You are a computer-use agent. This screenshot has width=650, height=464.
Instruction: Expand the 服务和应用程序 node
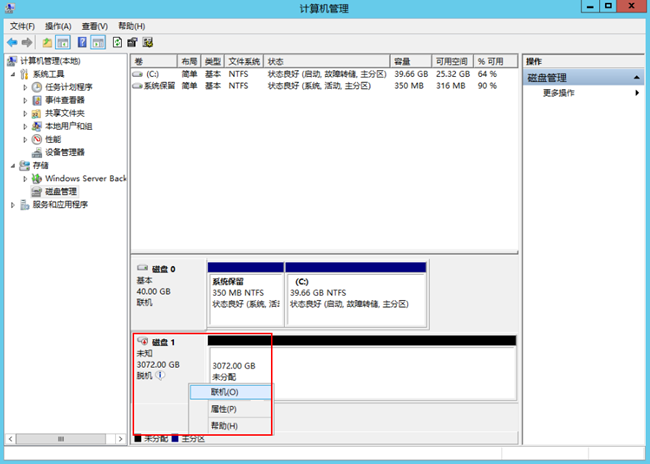coord(12,204)
